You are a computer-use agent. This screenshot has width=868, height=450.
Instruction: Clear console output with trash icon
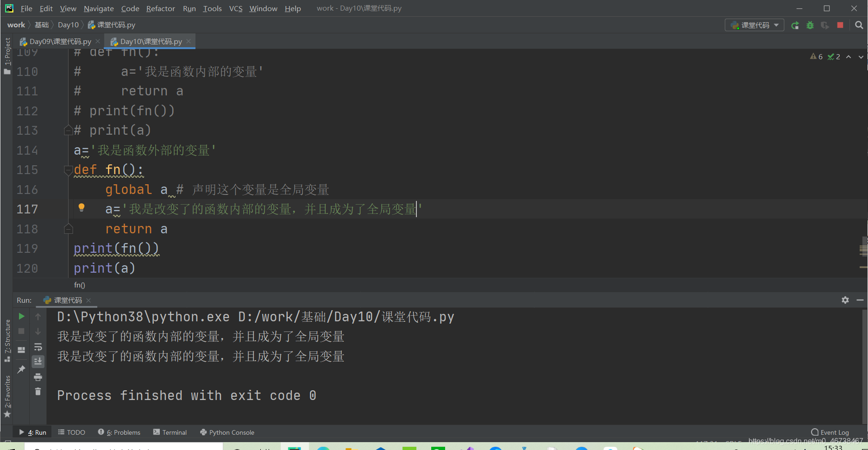38,392
